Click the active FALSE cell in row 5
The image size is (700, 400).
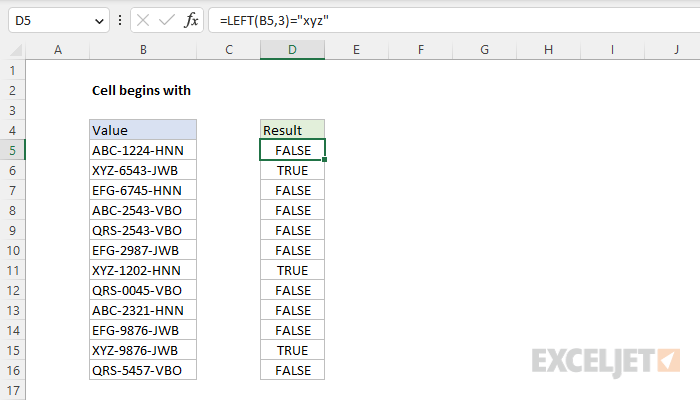click(x=292, y=150)
